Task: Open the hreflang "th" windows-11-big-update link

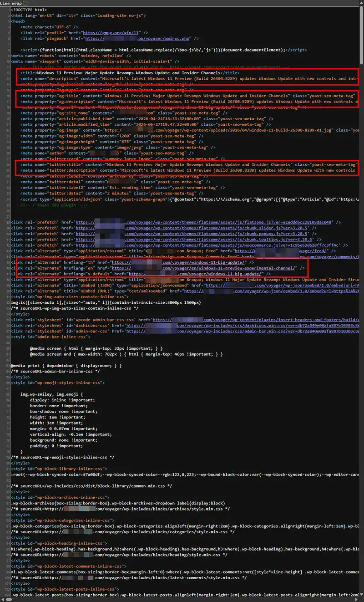Action: tap(179, 263)
